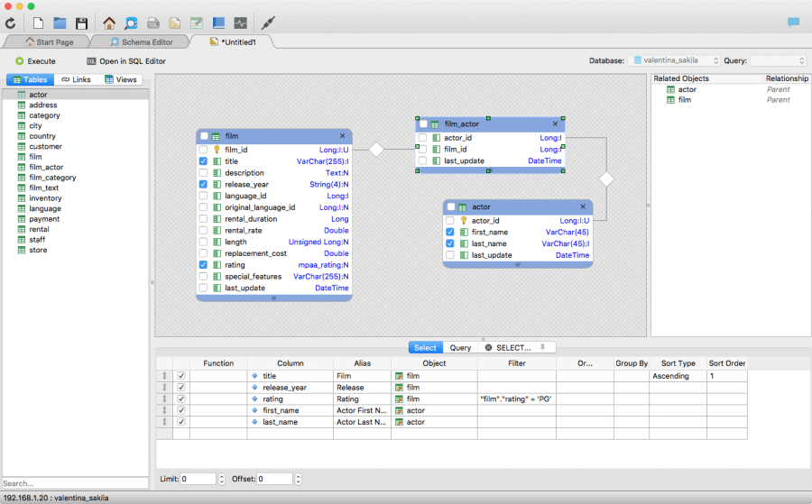
Task: Click the rating filter cell 'PG'
Action: click(516, 399)
